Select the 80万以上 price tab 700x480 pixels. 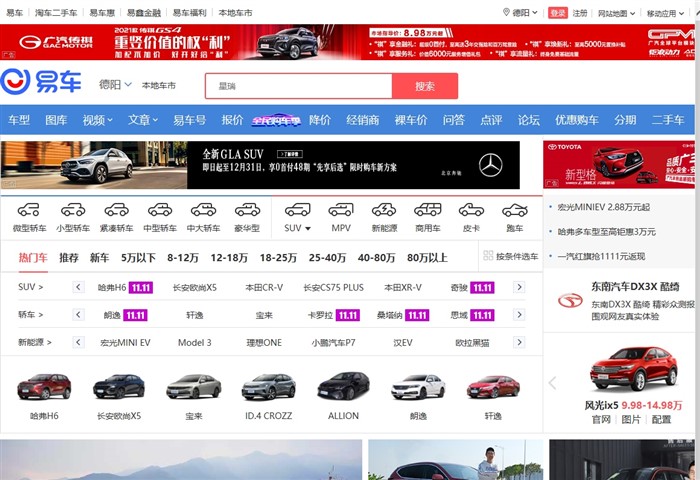tap(427, 258)
